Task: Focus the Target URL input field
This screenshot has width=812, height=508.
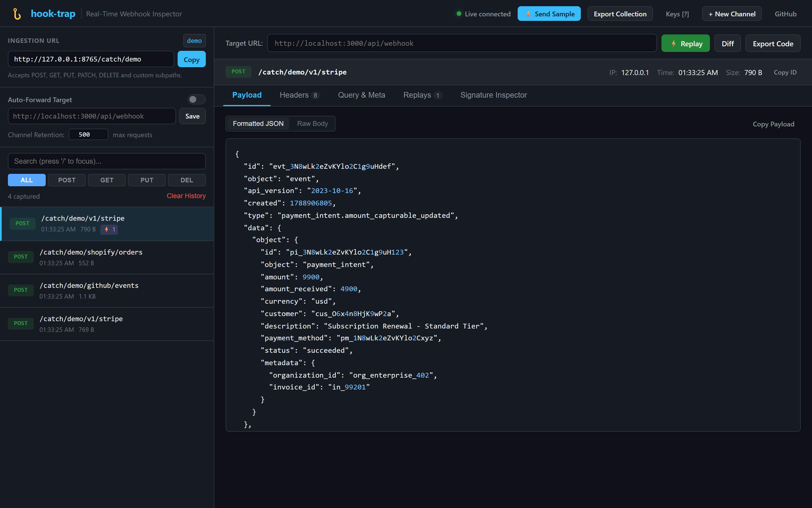Action: (462, 43)
